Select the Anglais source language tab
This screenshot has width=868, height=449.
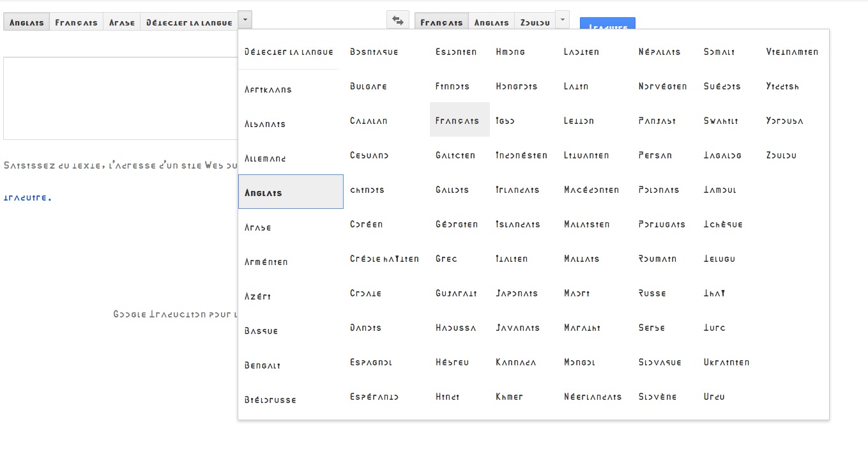[26, 22]
